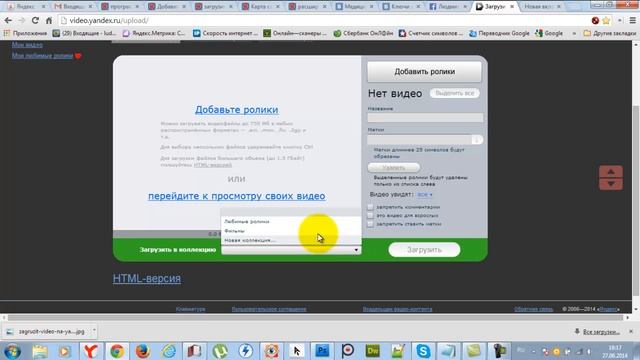Open 'Пользовательское соглашение' footer link
The height and width of the screenshot is (360, 640).
[x=269, y=309]
